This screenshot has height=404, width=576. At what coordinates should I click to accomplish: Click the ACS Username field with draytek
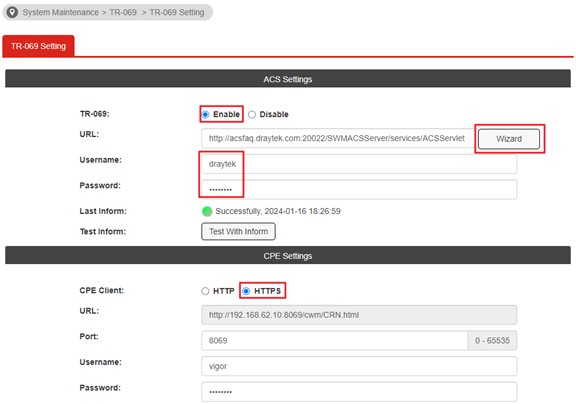click(359, 164)
